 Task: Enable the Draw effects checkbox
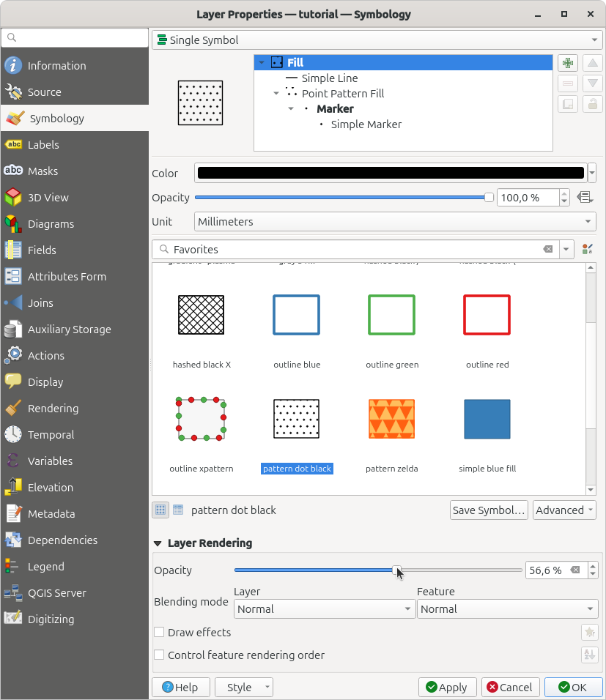click(159, 633)
